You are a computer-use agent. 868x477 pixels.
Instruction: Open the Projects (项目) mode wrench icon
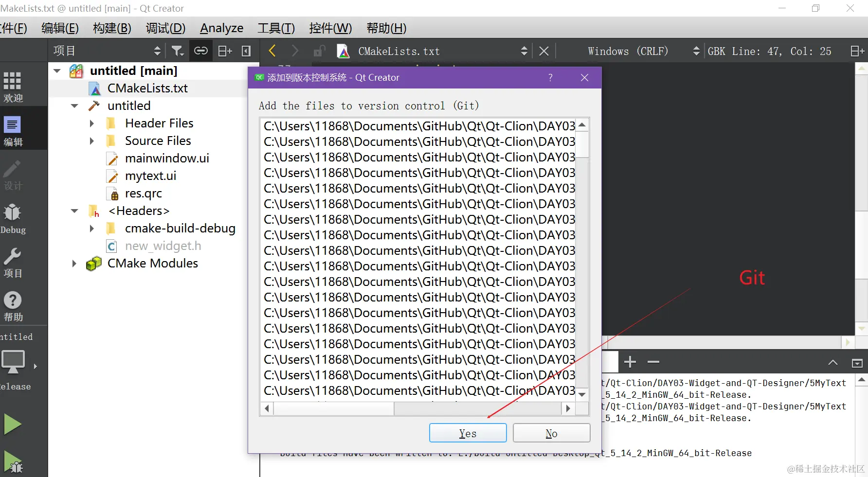(12, 256)
